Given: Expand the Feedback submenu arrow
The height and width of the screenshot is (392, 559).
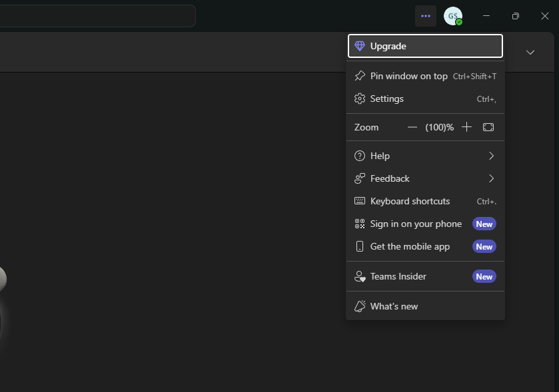Looking at the screenshot, I should (x=491, y=178).
